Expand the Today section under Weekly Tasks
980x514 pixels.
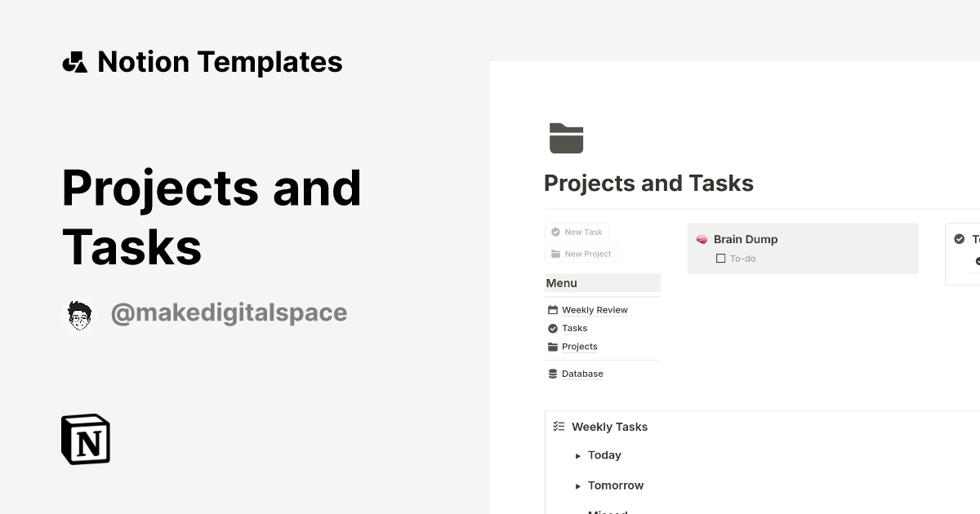578,455
